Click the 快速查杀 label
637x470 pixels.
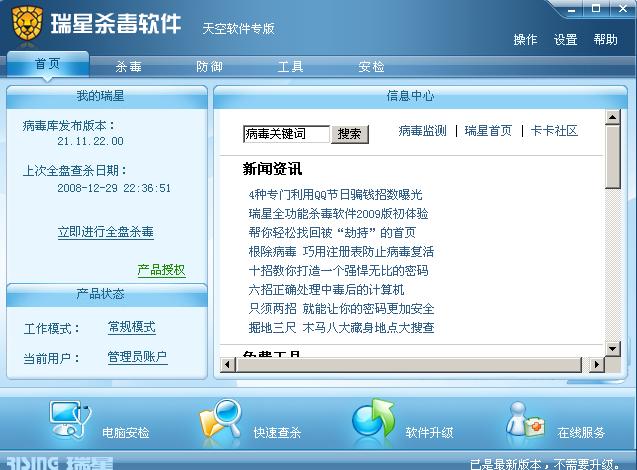click(277, 433)
